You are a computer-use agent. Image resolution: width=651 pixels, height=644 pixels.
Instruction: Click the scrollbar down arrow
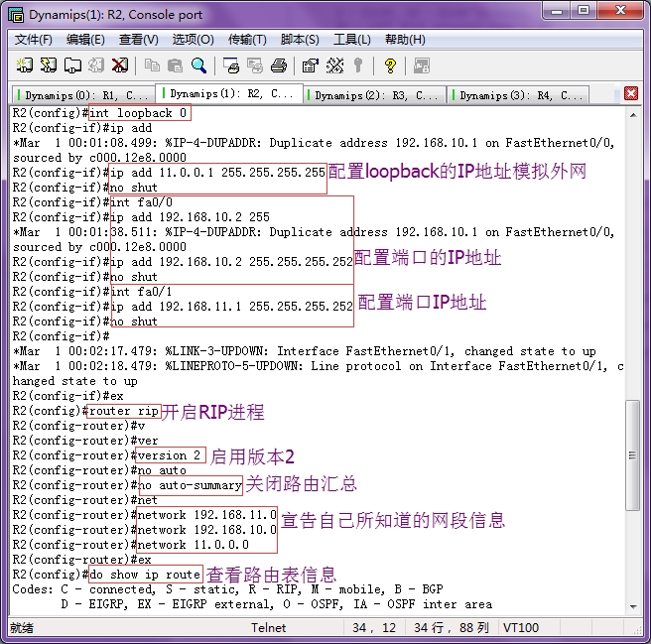tap(633, 606)
